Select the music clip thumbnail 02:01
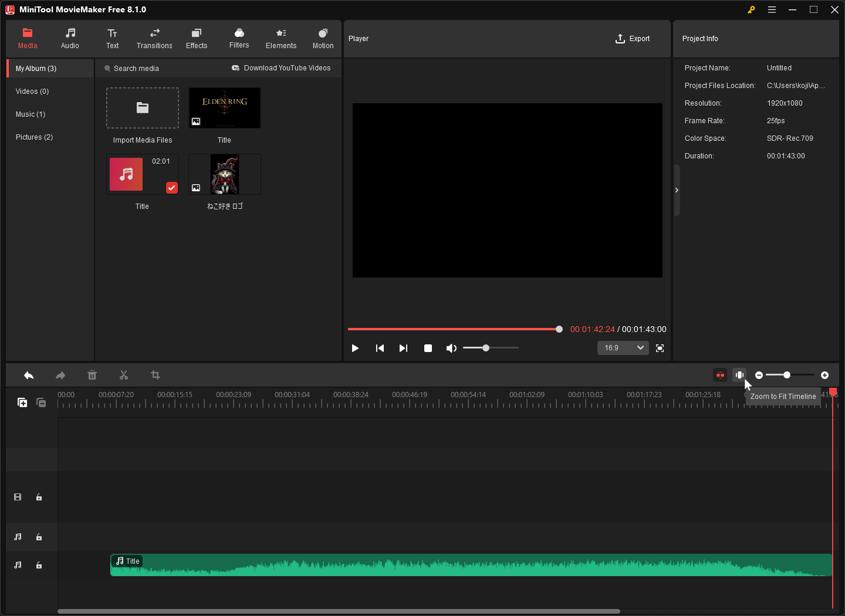845x616 pixels. point(143,174)
